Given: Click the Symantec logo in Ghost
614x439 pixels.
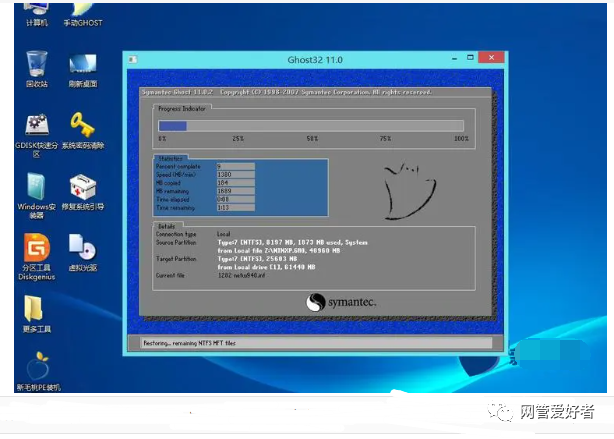Looking at the screenshot, I should click(x=341, y=302).
